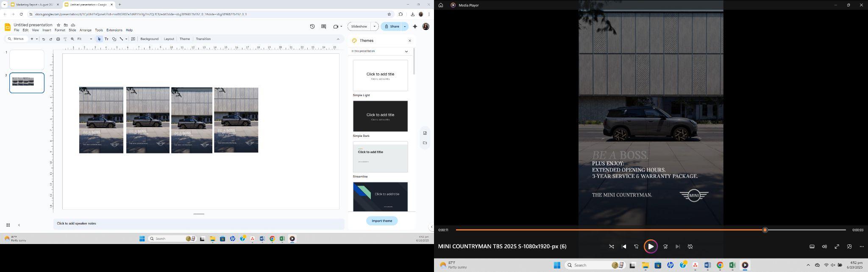The height and width of the screenshot is (272, 868).
Task: Click the Zoom magnifier tool
Action: pos(72,39)
